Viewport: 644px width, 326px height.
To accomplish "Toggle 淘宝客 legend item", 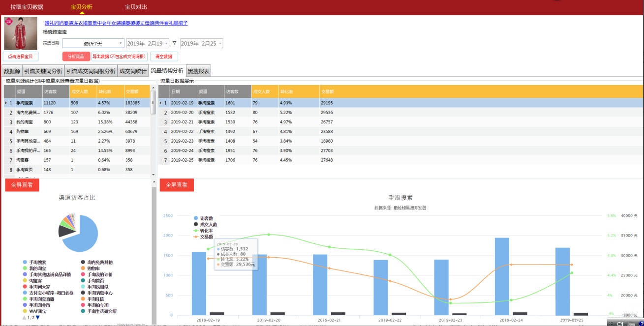I will click(32, 281).
